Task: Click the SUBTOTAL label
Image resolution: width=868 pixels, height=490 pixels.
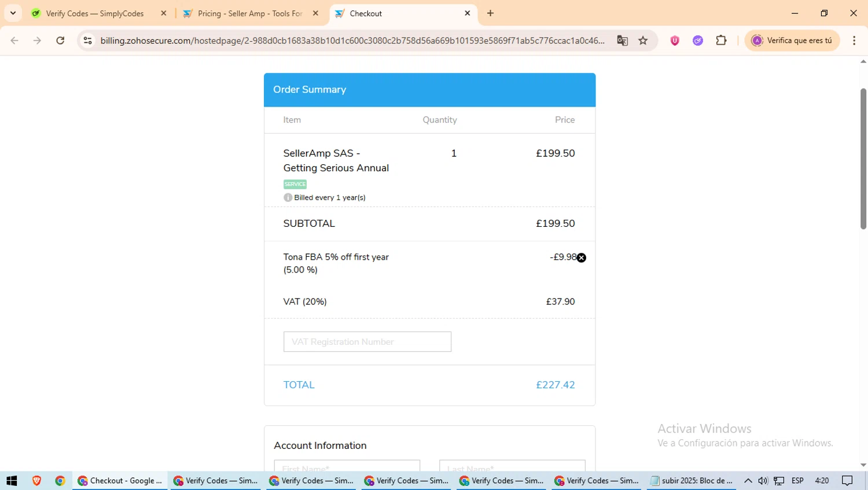Action: [x=309, y=223]
